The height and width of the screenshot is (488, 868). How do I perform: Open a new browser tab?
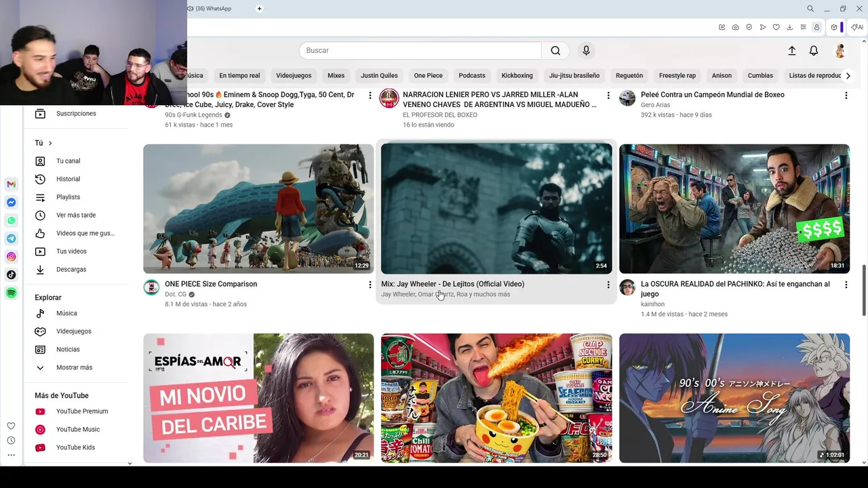point(259,9)
